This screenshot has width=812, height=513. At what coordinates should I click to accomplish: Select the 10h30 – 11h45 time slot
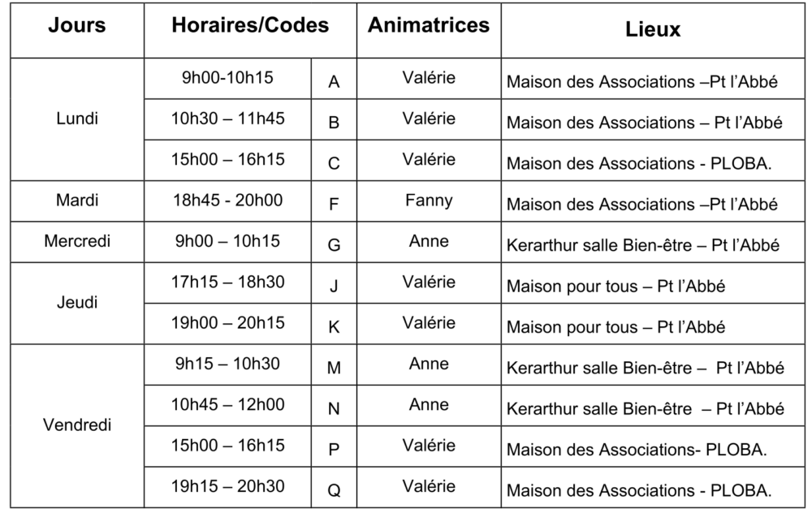pos(227,119)
